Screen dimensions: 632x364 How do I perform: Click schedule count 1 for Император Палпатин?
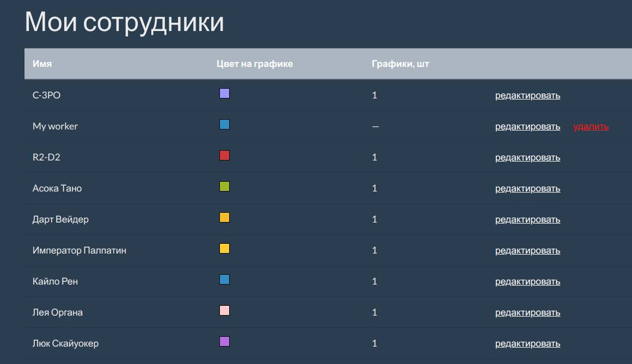tap(375, 250)
